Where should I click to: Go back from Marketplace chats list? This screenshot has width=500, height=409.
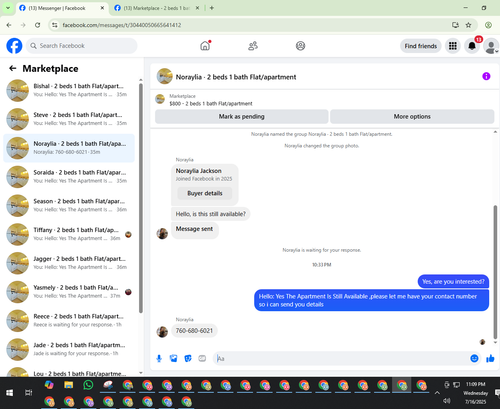(13, 68)
